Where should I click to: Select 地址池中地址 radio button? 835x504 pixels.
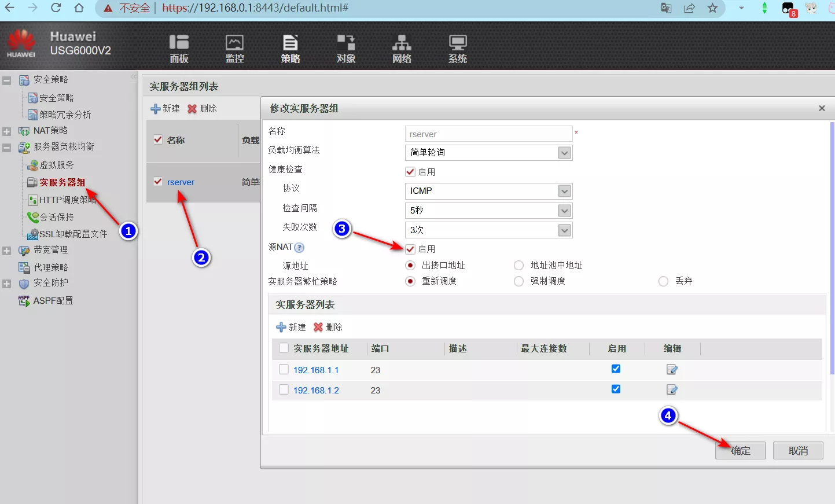(519, 266)
